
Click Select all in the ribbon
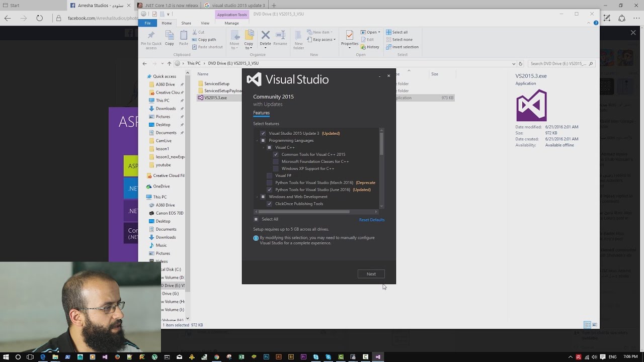(x=396, y=32)
